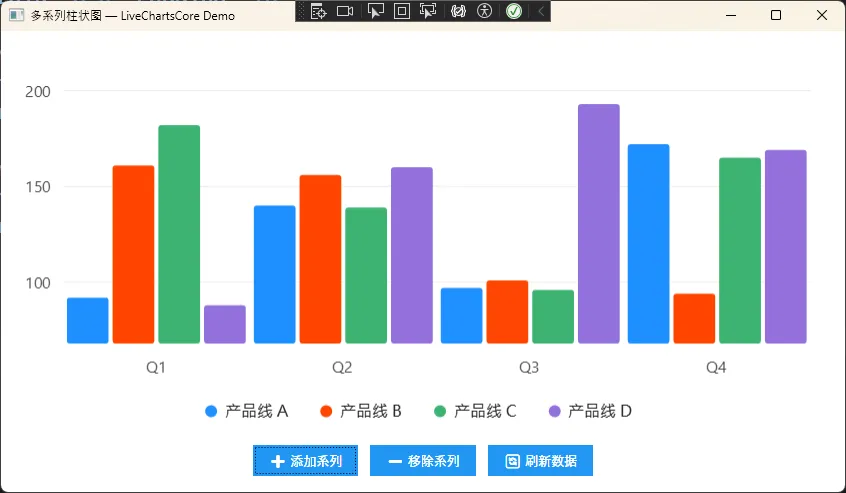Click the blue bar in Q4
846x493 pixels.
(x=648, y=244)
